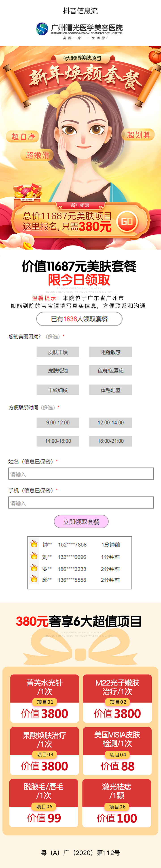Click the 姓名 input field
Viewport: 161px width, 868px height.
click(x=81, y=474)
